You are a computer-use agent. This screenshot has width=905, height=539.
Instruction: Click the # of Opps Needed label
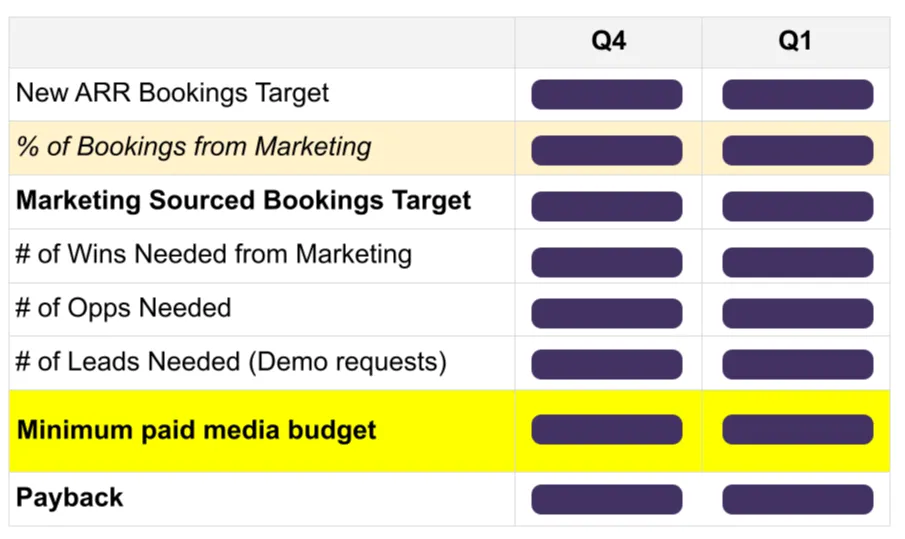123,308
